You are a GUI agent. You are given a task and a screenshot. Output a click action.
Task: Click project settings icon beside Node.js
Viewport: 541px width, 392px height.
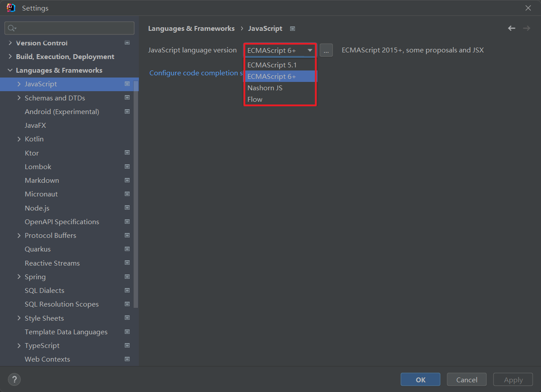[127, 208]
